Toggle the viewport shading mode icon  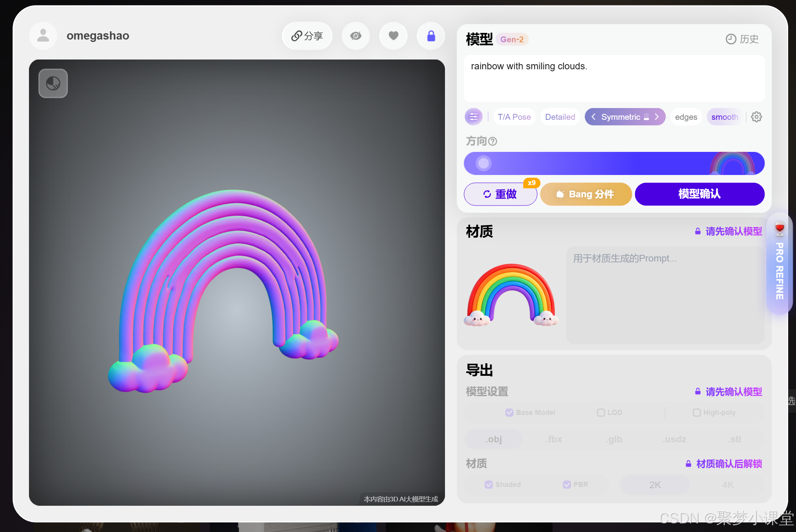pyautogui.click(x=53, y=83)
